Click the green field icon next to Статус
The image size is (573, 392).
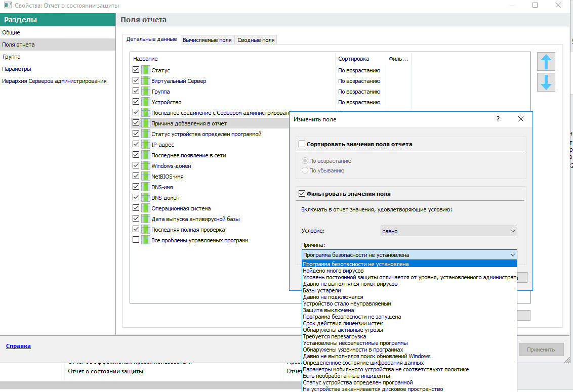click(x=146, y=70)
